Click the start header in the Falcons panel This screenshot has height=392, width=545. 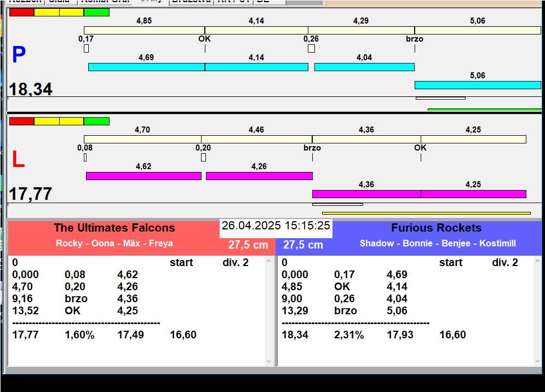click(181, 263)
